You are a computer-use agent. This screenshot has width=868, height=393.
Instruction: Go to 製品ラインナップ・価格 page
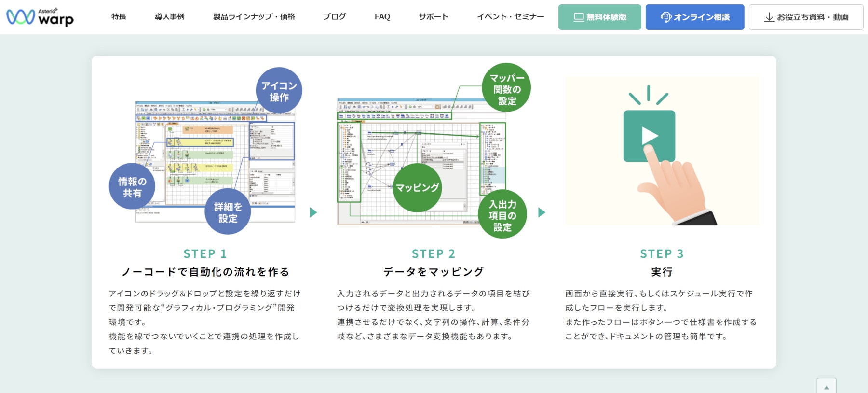254,17
